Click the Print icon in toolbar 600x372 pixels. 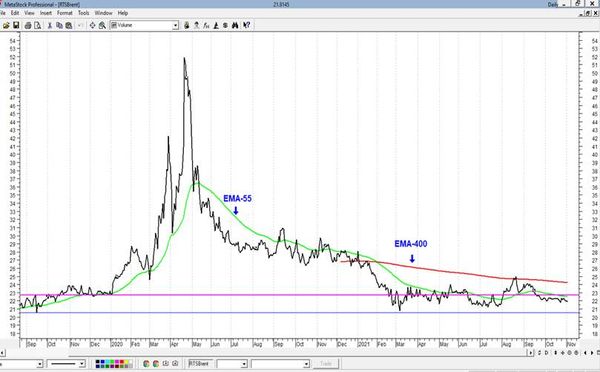[28, 25]
